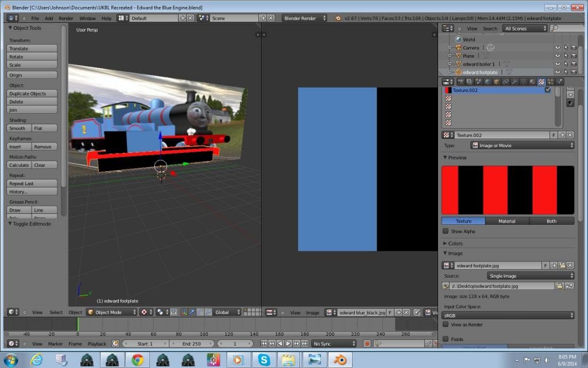Switch preview to Material tab
Image resolution: width=588 pixels, height=368 pixels.
506,221
